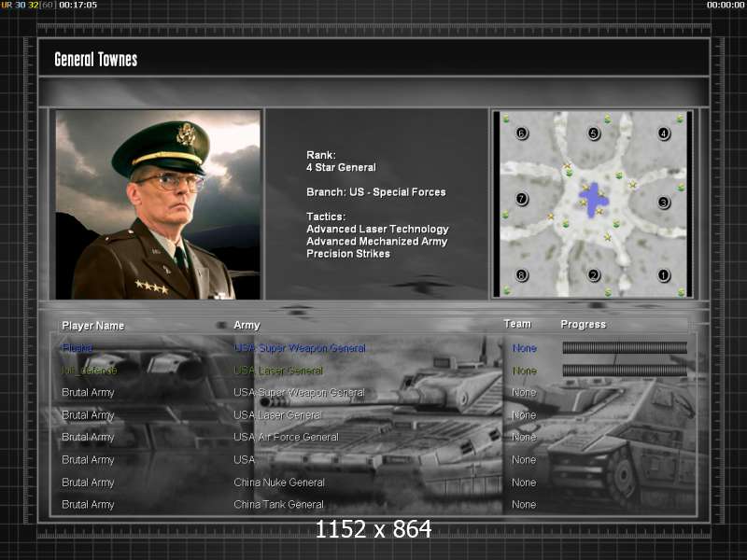Click the white "USA Super Weapon General" army text
This screenshot has width=747, height=560.
(x=299, y=392)
